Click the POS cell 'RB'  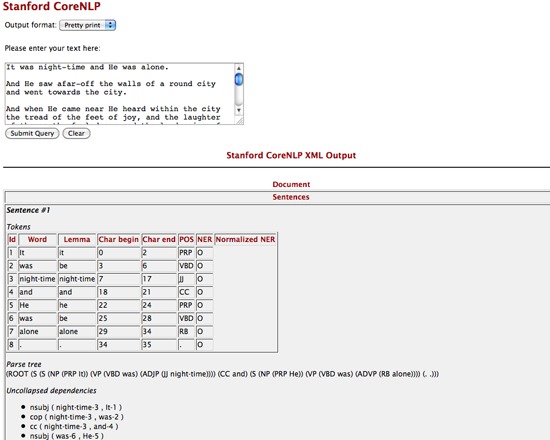[x=186, y=332]
